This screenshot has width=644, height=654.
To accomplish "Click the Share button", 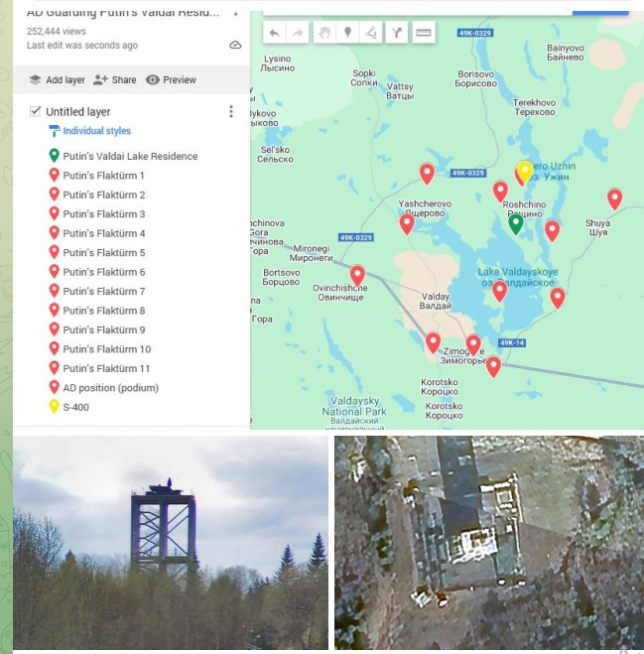I will pos(115,80).
